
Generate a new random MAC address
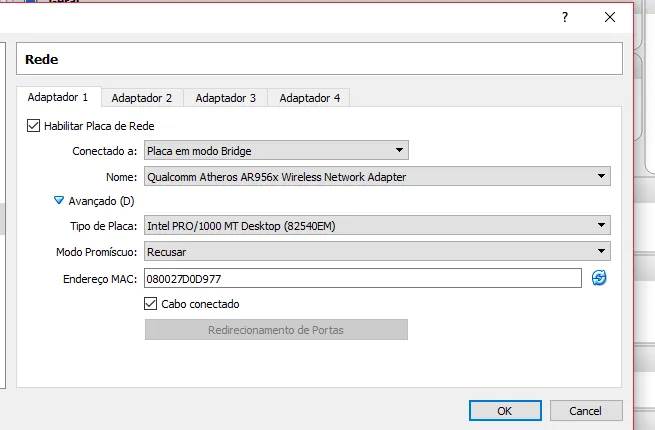599,278
